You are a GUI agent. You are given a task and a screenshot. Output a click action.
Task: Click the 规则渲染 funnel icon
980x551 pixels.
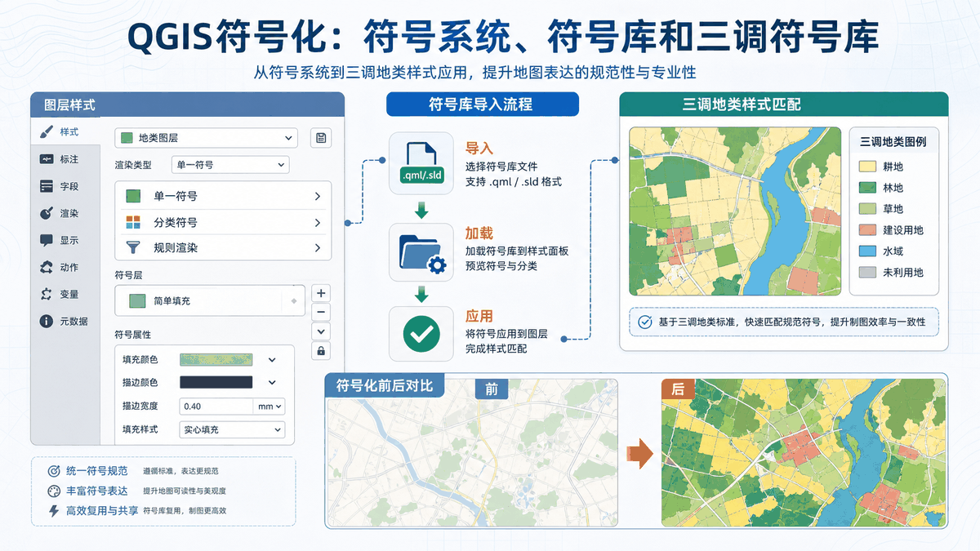click(x=132, y=247)
